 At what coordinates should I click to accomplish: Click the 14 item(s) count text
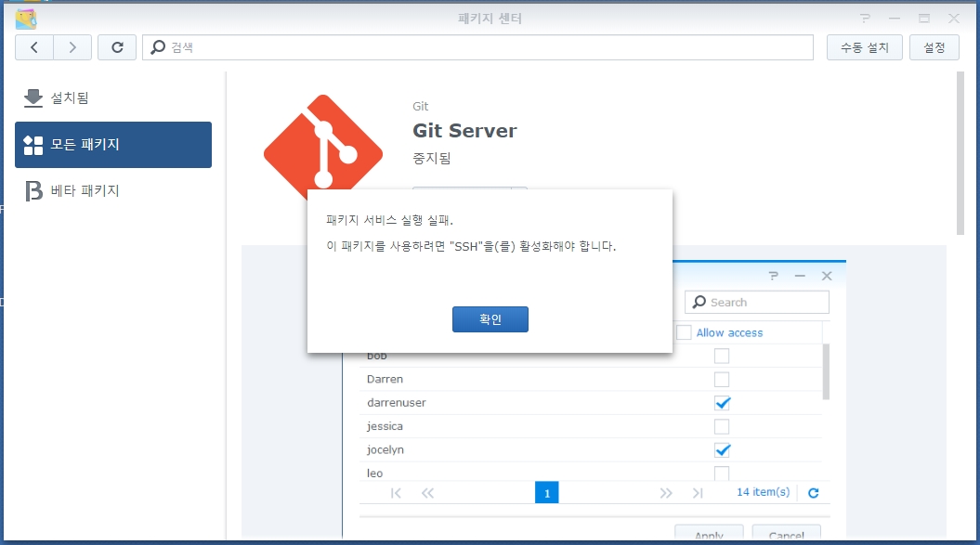tap(764, 492)
